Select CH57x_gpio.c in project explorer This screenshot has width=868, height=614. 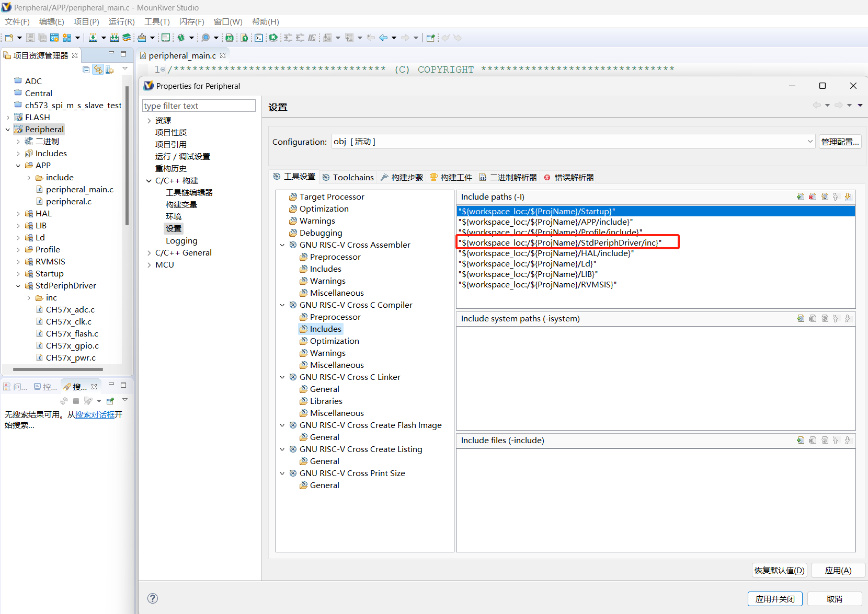tap(72, 346)
